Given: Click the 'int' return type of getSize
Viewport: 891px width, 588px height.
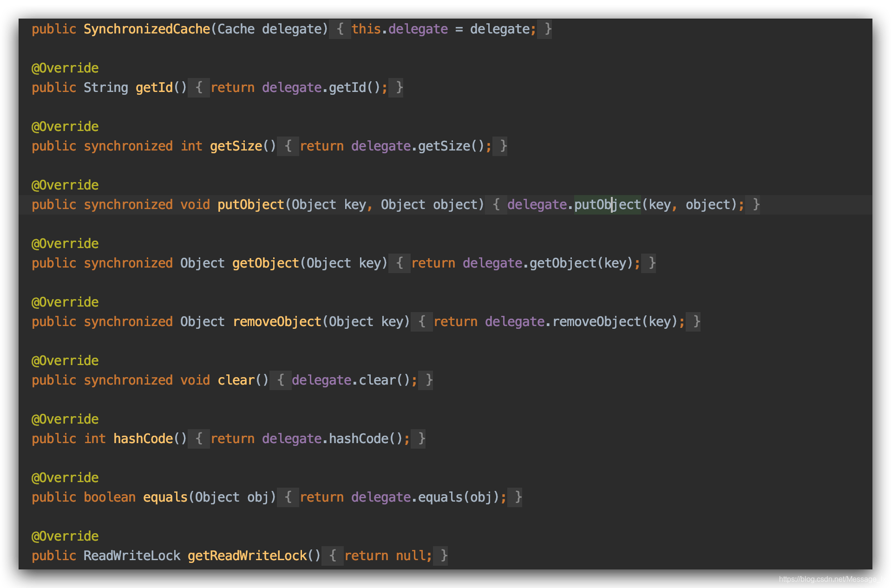Looking at the screenshot, I should [191, 146].
